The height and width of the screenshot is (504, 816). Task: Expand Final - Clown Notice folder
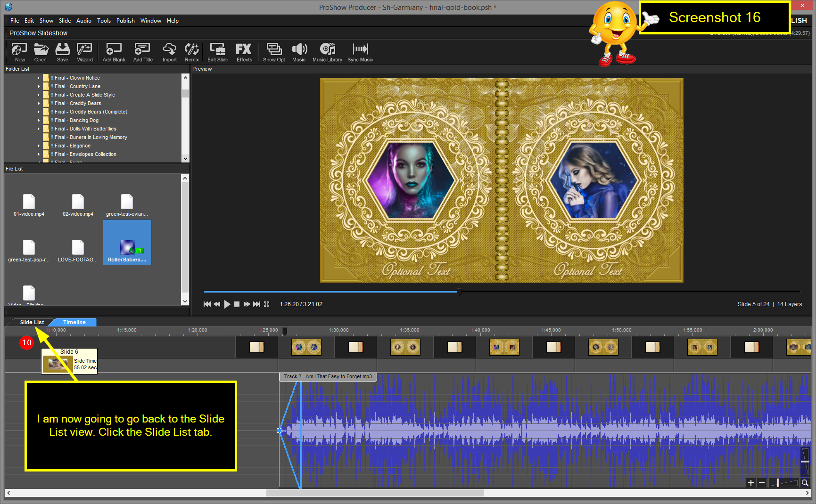[39, 78]
